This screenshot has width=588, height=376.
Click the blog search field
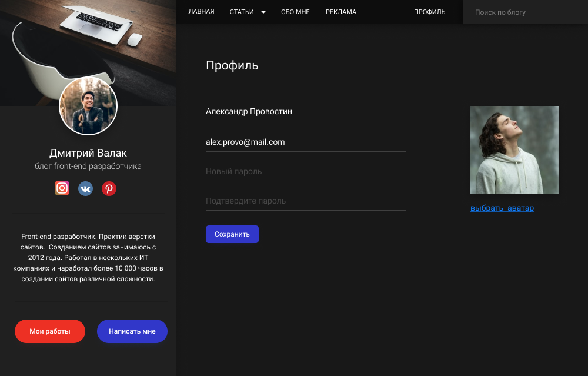click(x=525, y=12)
